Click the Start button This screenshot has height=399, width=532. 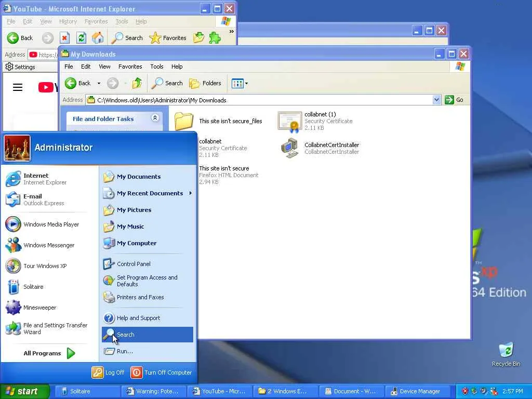(x=24, y=391)
